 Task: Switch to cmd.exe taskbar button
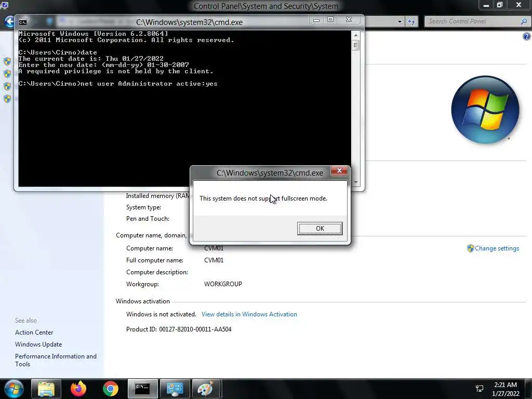[142, 389]
